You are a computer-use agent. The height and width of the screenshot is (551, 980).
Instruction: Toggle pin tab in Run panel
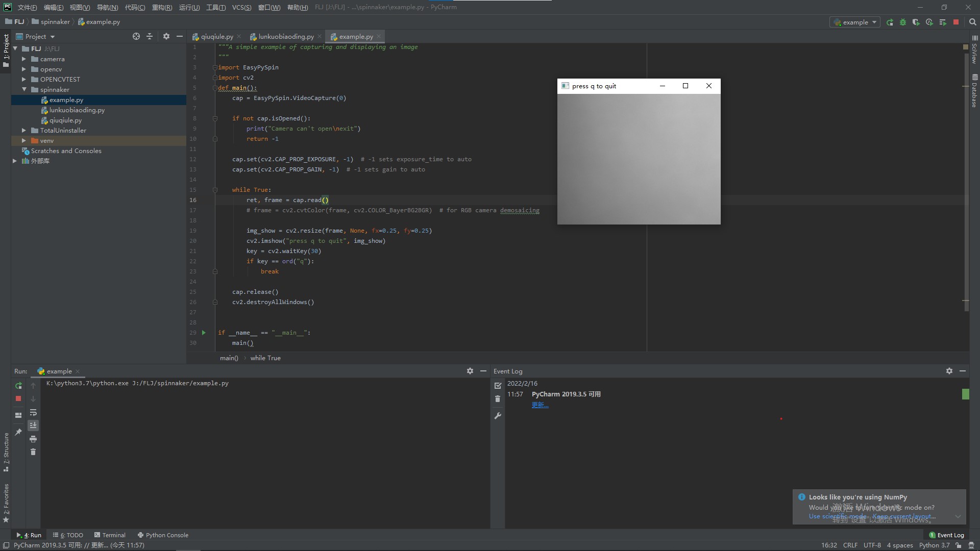click(18, 432)
